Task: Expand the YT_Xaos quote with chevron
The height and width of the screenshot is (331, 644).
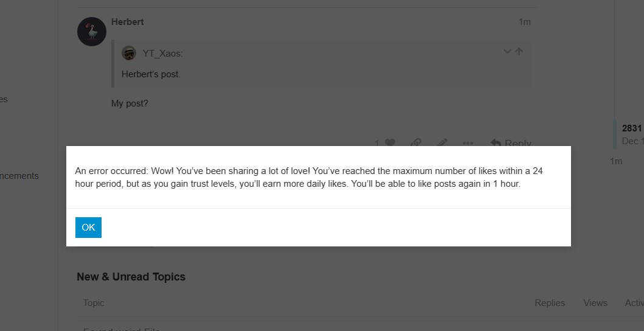Action: tap(507, 51)
